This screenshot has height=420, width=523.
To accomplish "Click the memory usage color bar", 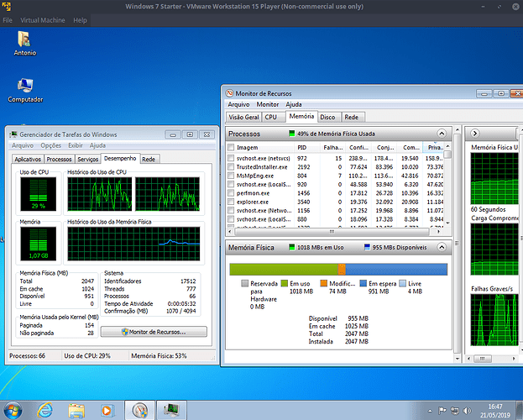I will coord(338,269).
